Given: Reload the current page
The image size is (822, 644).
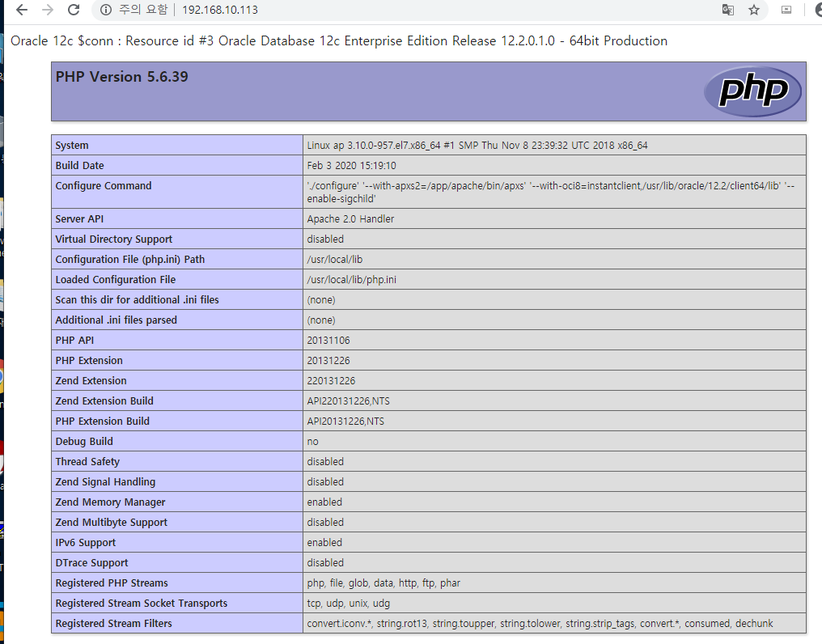Looking at the screenshot, I should [x=74, y=10].
